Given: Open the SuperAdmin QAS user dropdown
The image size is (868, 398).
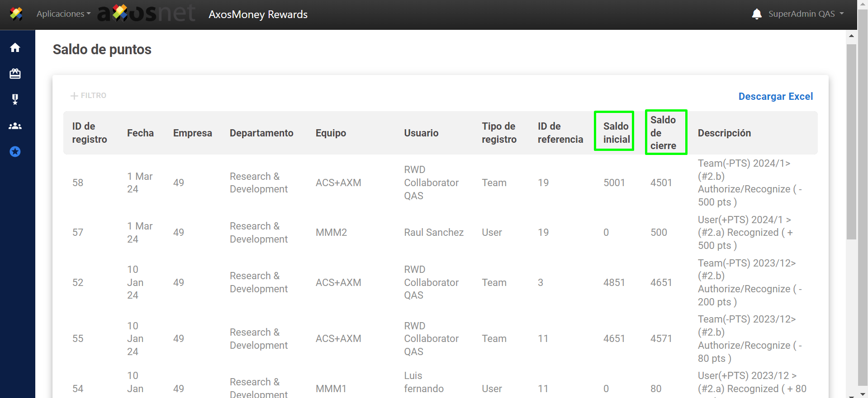Looking at the screenshot, I should [x=806, y=14].
